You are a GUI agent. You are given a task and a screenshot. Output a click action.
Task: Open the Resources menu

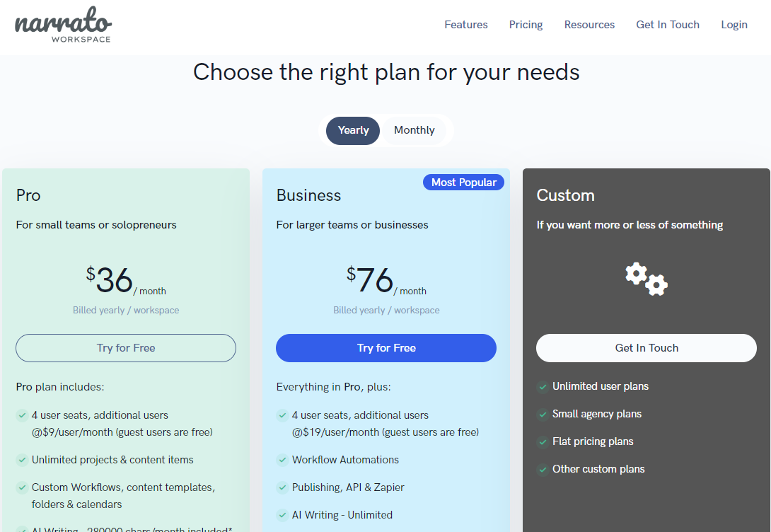pyautogui.click(x=589, y=25)
